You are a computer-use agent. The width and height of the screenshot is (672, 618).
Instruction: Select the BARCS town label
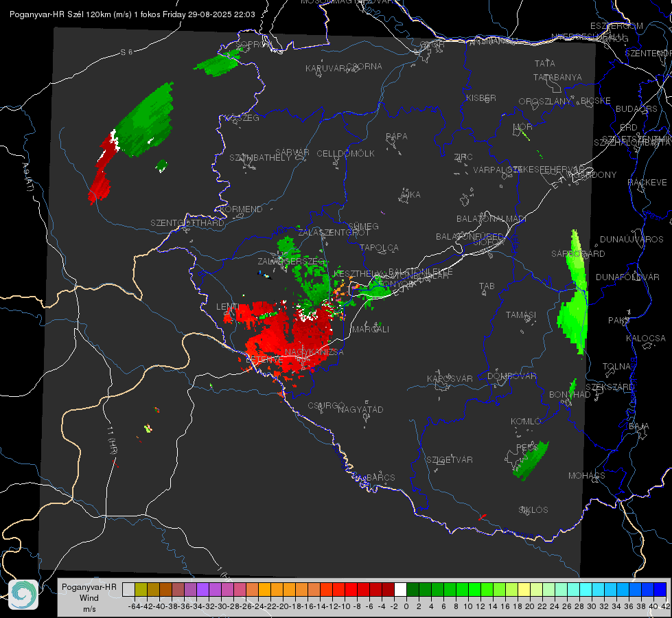point(380,477)
